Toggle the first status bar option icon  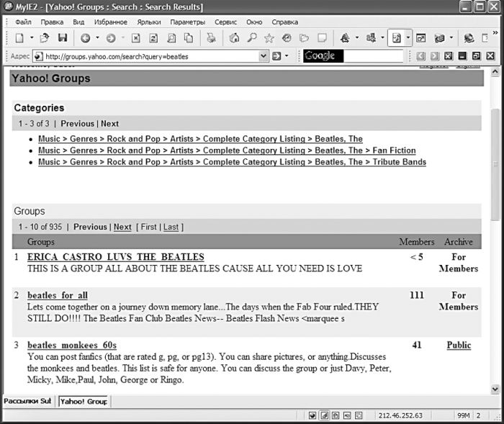(312, 415)
